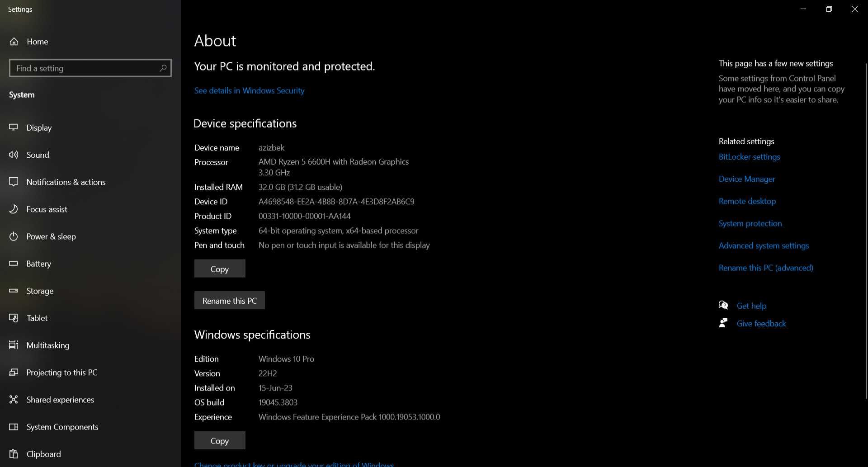Click the Notifications & actions icon
The width and height of the screenshot is (868, 467).
[x=14, y=182]
